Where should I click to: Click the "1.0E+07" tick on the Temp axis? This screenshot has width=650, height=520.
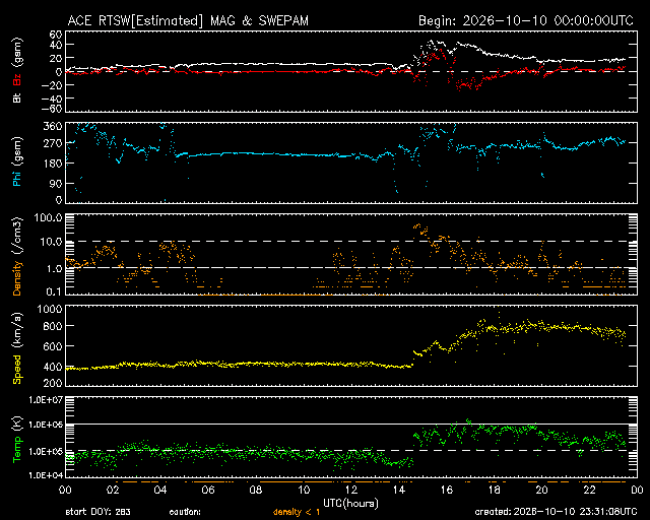pos(46,400)
